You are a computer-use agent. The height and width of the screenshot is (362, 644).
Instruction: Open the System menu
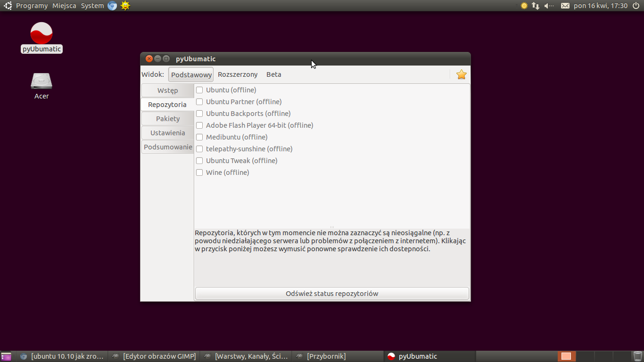click(x=92, y=6)
